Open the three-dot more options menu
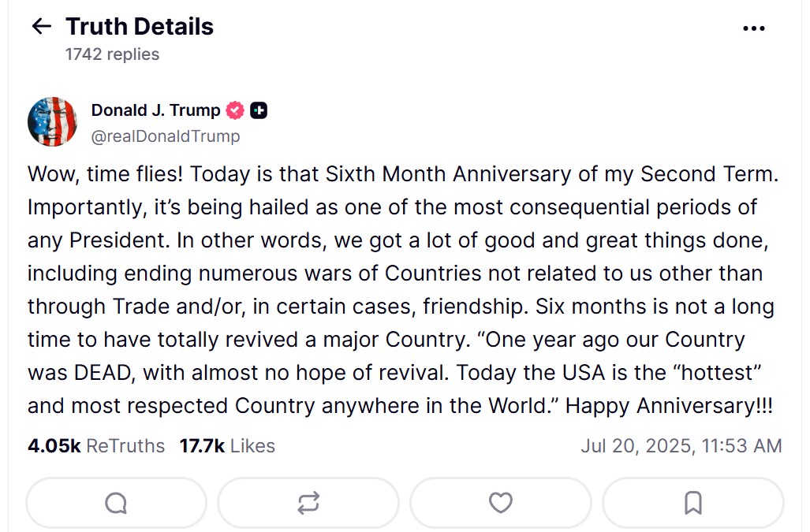 coord(754,28)
